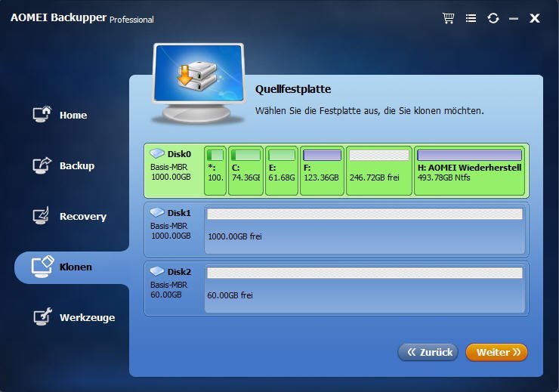Open the Home section label
The image size is (559, 392).
point(73,115)
